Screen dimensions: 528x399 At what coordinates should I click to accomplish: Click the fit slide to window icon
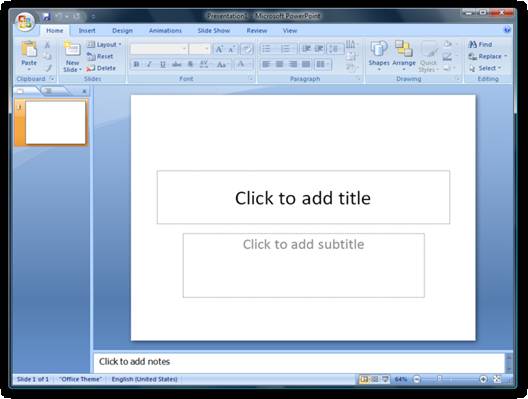497,379
